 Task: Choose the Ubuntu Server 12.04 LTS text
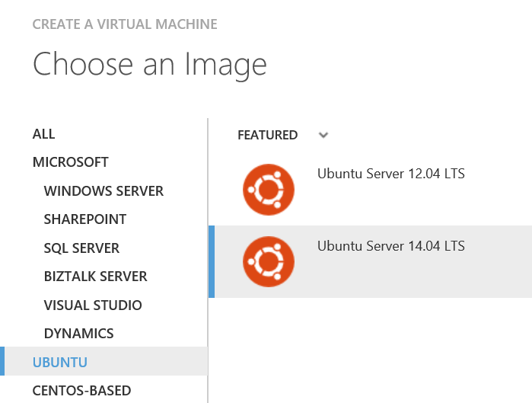pyautogui.click(x=391, y=174)
